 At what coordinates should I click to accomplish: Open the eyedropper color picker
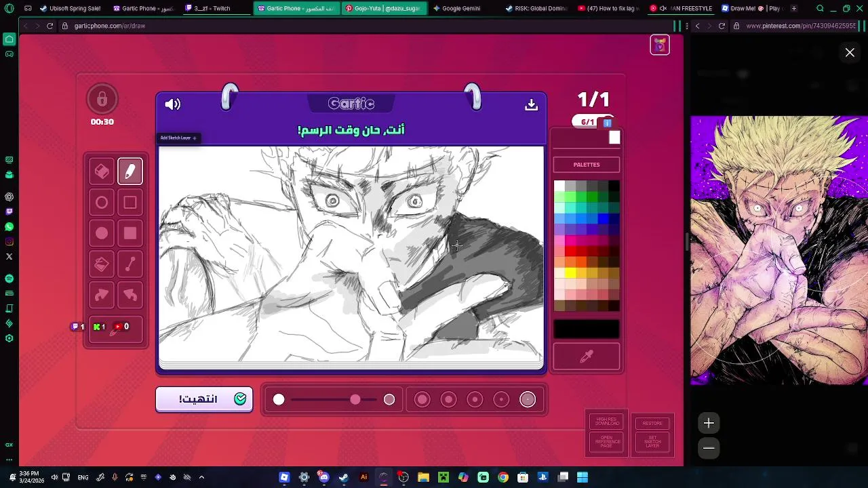pyautogui.click(x=587, y=357)
